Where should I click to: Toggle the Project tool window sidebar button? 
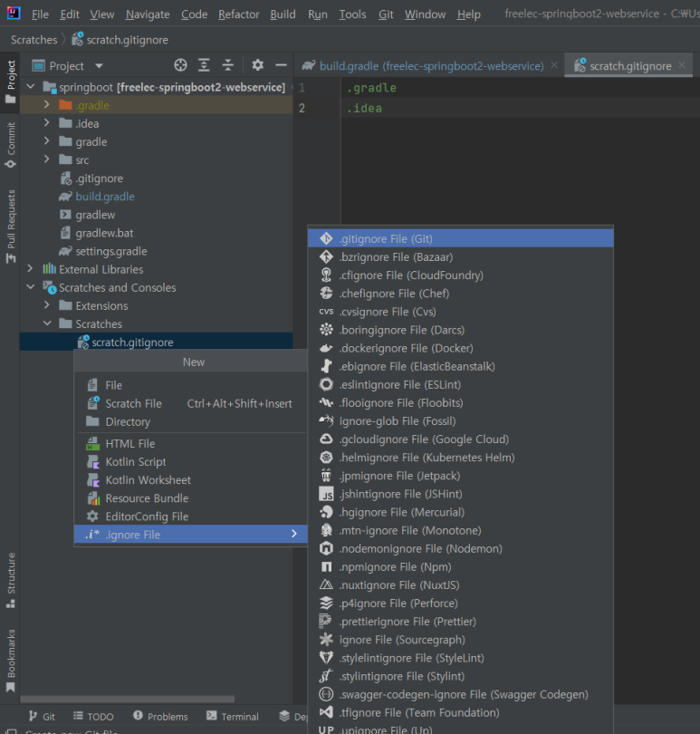pos(10,82)
